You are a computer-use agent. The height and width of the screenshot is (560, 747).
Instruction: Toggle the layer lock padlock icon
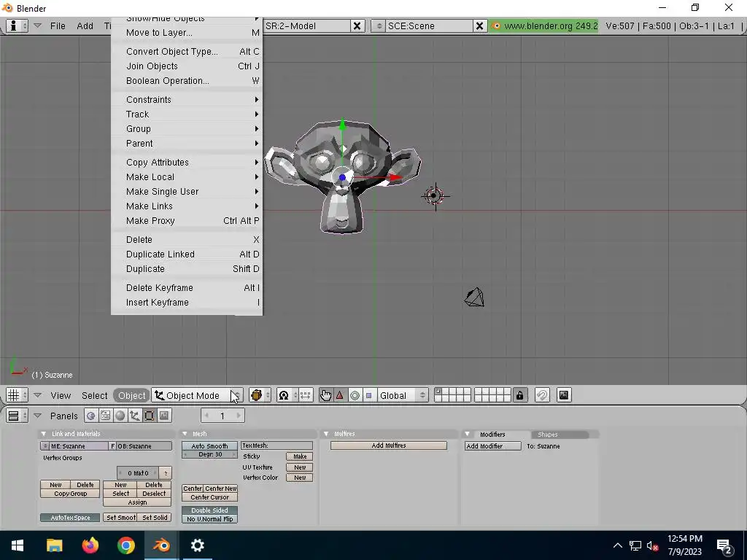(519, 395)
